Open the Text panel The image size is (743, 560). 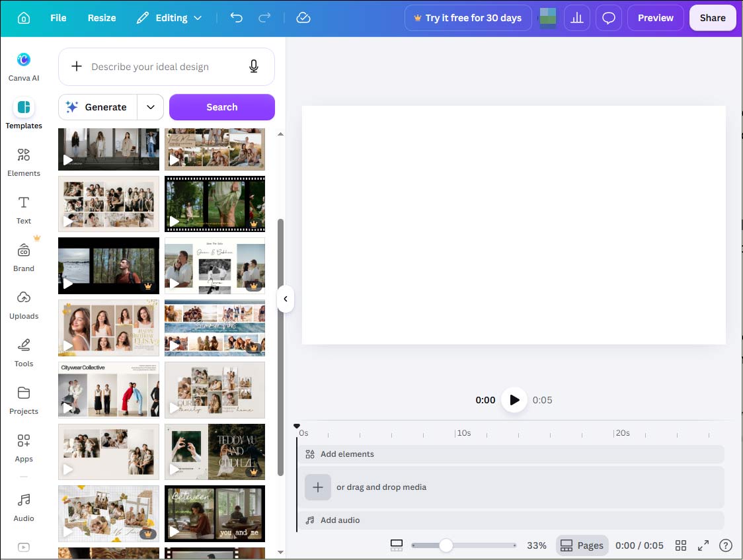point(24,210)
